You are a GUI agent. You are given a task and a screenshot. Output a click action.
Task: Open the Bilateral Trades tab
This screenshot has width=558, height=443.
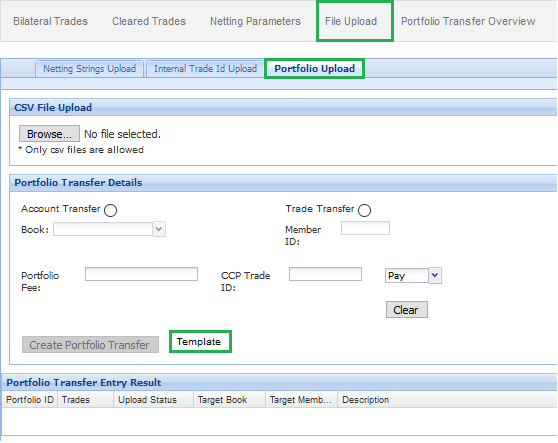tap(50, 21)
